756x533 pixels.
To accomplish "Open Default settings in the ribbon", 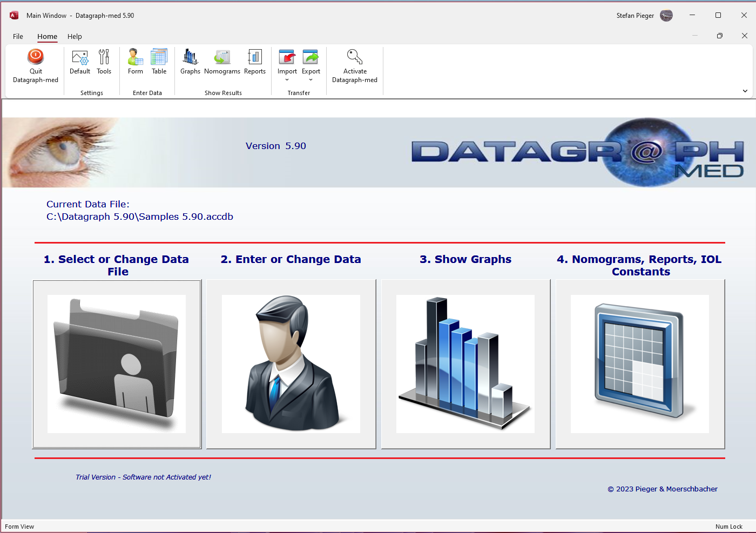I will 80,58.
